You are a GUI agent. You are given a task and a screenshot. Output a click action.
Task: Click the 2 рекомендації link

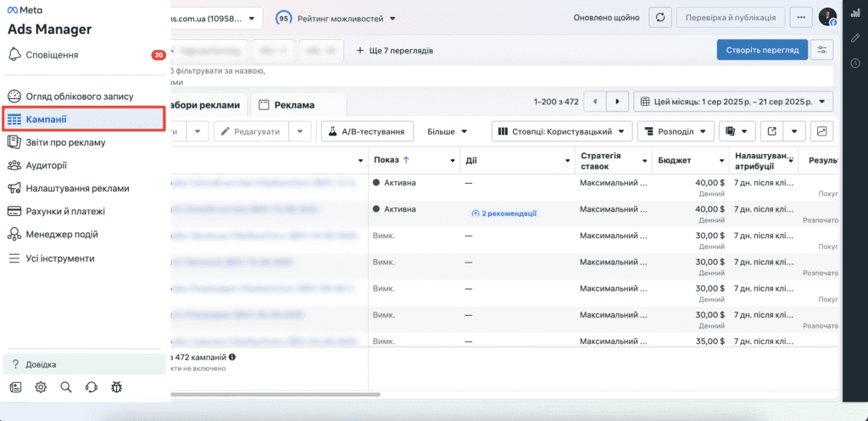[x=504, y=213]
